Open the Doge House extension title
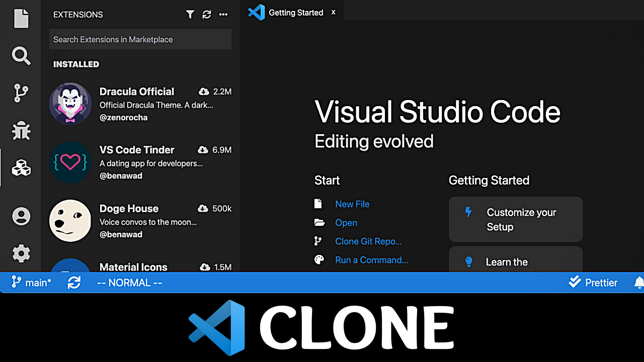Viewport: 644px width, 362px height. (129, 209)
